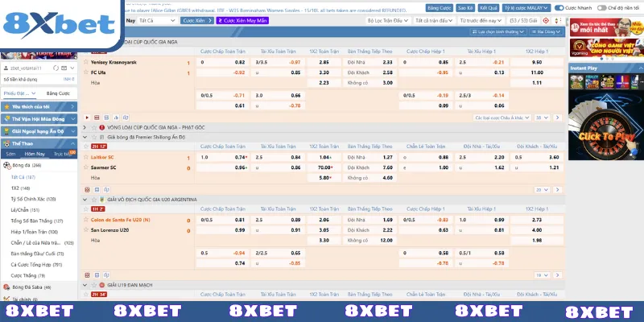Click soccer ball icon beside Bóng đá

coord(7,164)
